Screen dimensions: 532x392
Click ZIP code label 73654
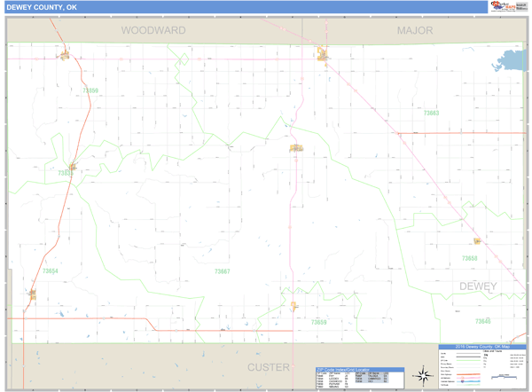50,271
